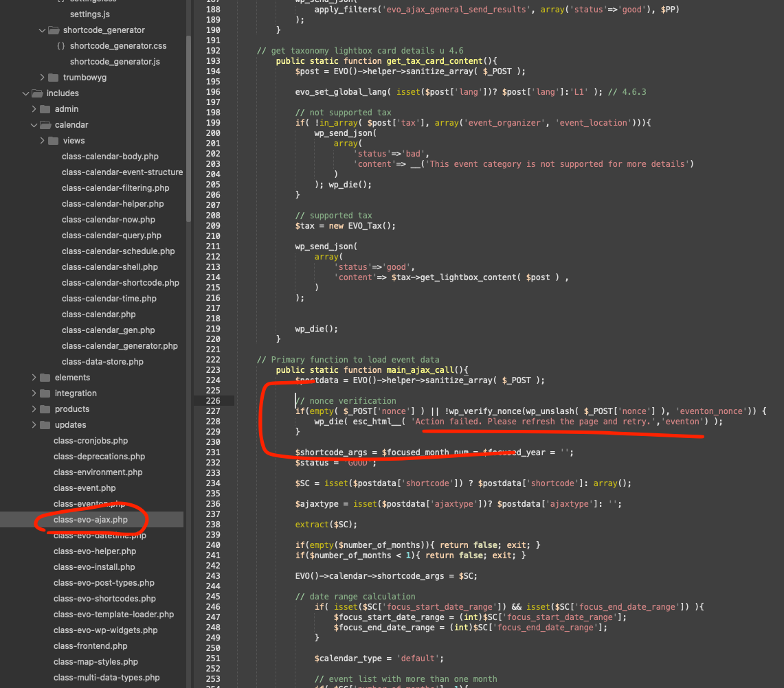Screen dimensions: 784x688
Task: Open class-calendar_gen.php
Action: click(x=109, y=330)
